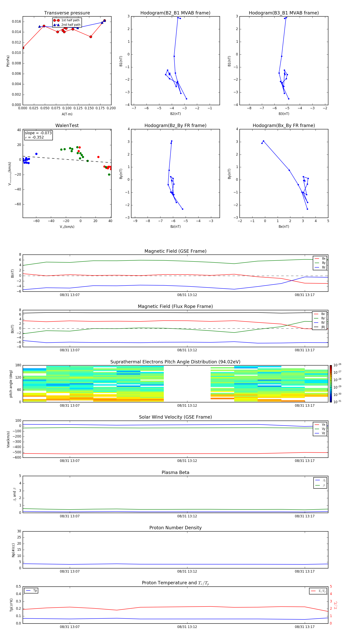The image size is (351, 644).
Task: Click the Transverse pressure plot title
Action: pyautogui.click(x=67, y=13)
